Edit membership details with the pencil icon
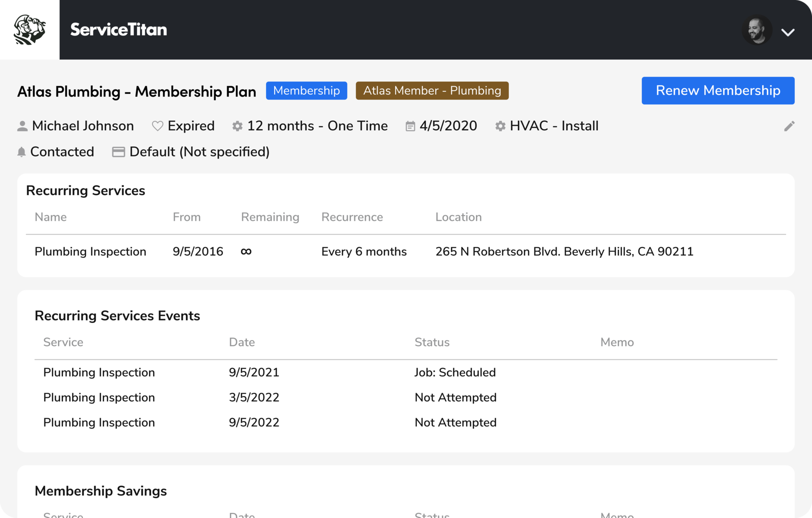This screenshot has height=518, width=812. click(789, 126)
